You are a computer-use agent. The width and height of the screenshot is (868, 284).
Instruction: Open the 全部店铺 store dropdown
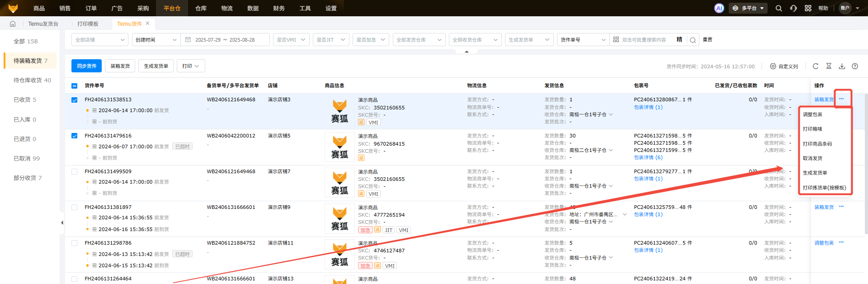[x=100, y=40]
